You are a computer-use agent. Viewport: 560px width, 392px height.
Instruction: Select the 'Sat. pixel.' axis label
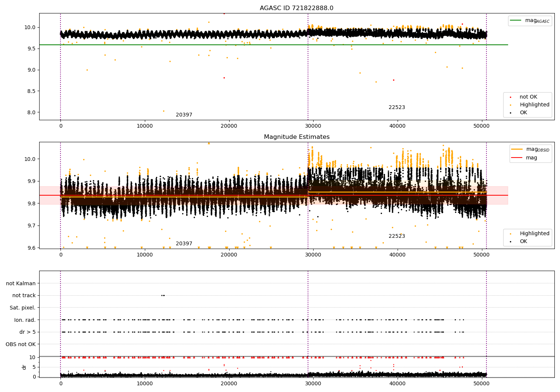[22, 308]
